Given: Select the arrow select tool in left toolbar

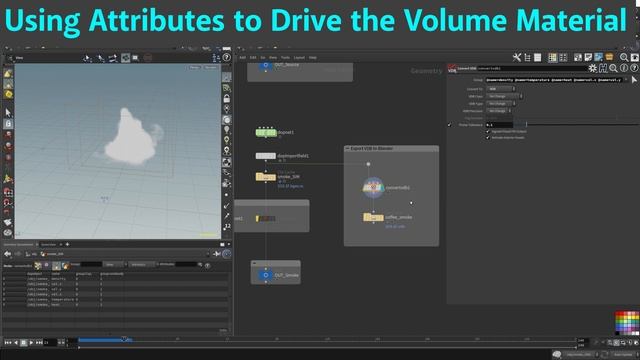Looking at the screenshot, I should [8, 112].
